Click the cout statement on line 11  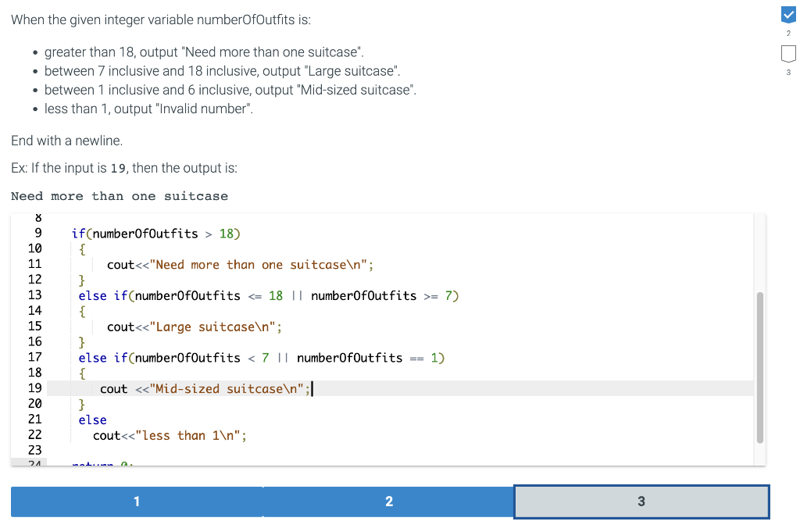[121, 264]
